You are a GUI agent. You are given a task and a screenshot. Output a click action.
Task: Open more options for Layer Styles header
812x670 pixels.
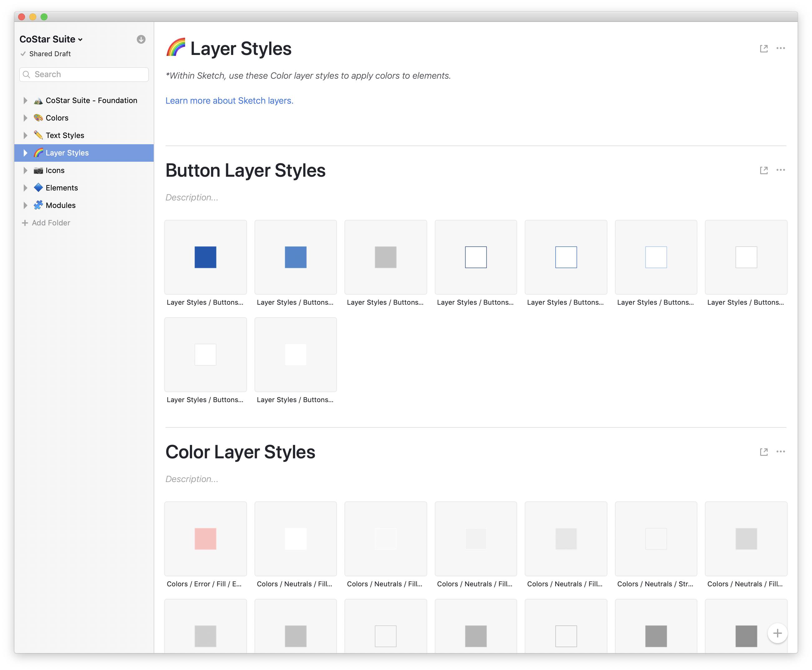click(780, 48)
